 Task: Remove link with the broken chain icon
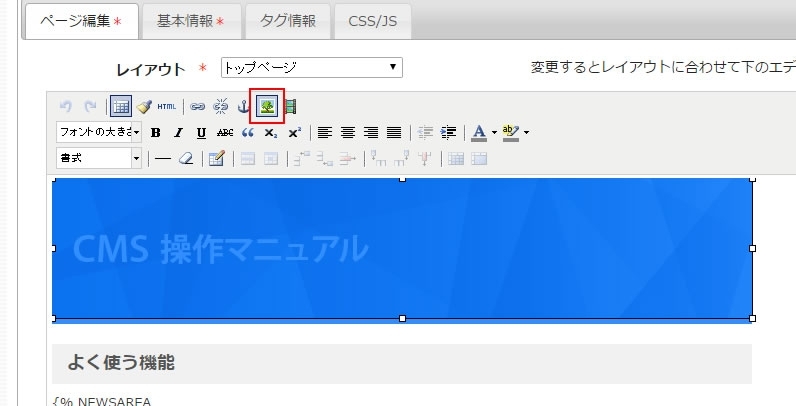(x=220, y=107)
